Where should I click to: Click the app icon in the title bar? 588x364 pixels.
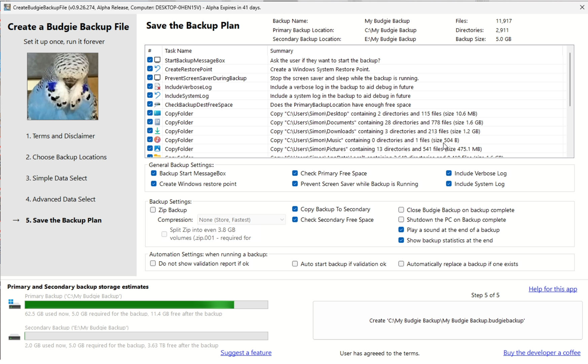[7, 7]
